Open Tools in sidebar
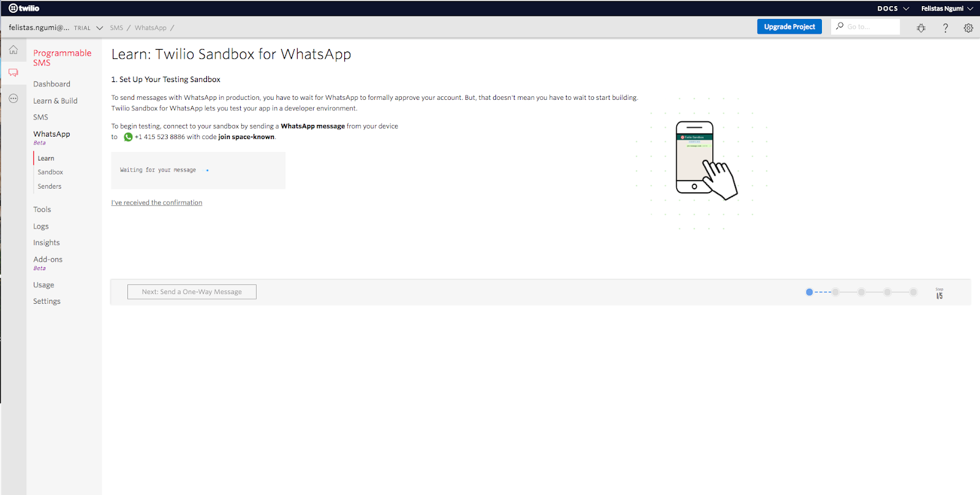 42,210
